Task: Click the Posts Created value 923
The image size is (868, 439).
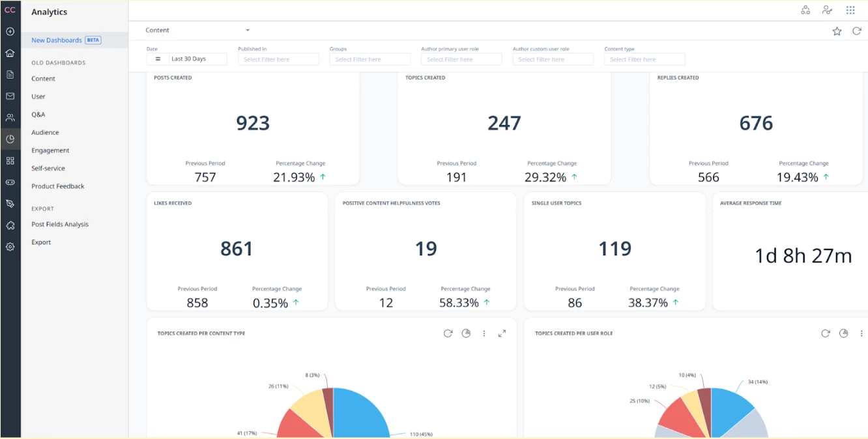Action: click(x=253, y=123)
